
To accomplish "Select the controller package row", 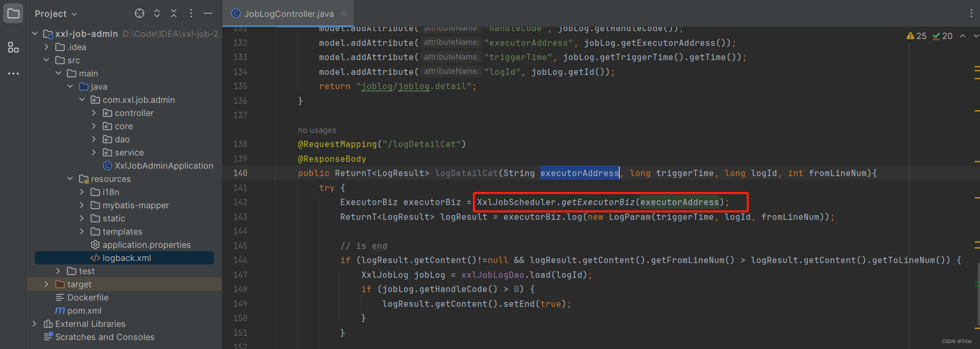I will [x=124, y=113].
